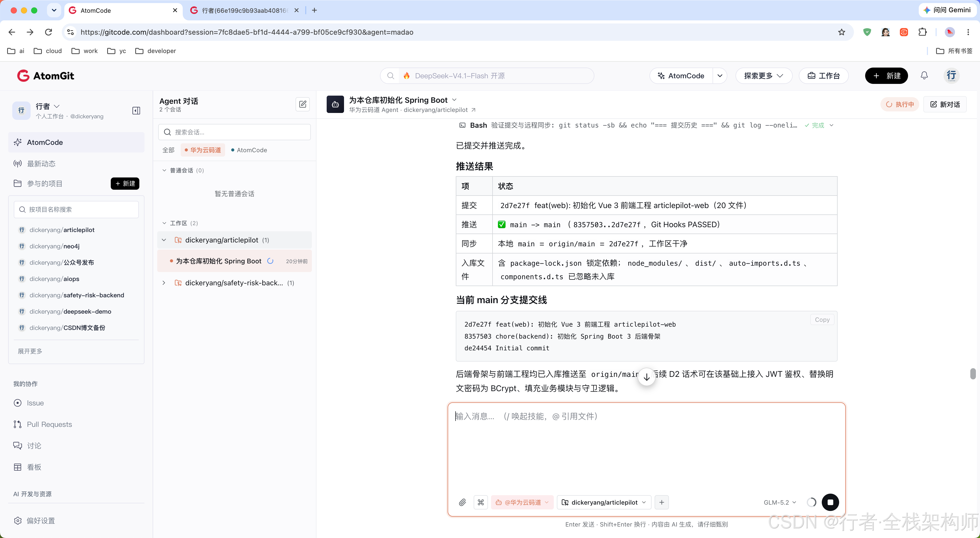
Task: Open 工作台 workbench
Action: click(824, 76)
